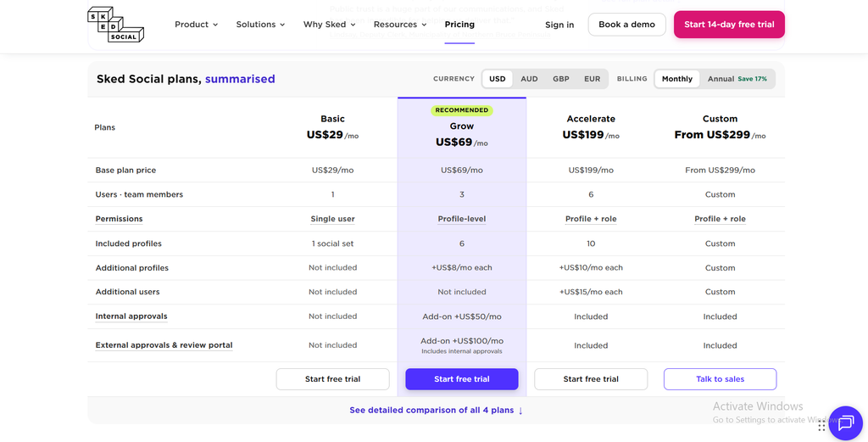The width and height of the screenshot is (868, 442).
Task: Click 'Additional profiles' row label
Action: point(131,267)
